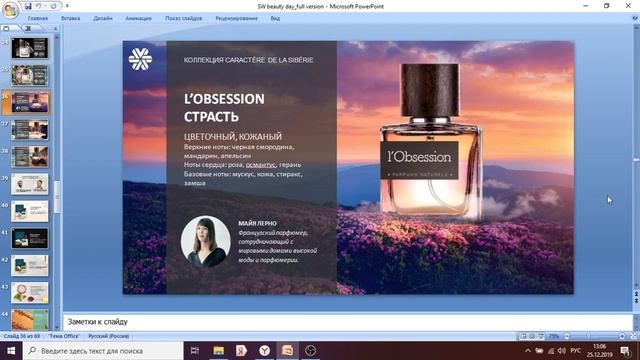Image resolution: width=640 pixels, height=360 pixels.
Task: Click the zoom in plus button
Action: coord(622,336)
